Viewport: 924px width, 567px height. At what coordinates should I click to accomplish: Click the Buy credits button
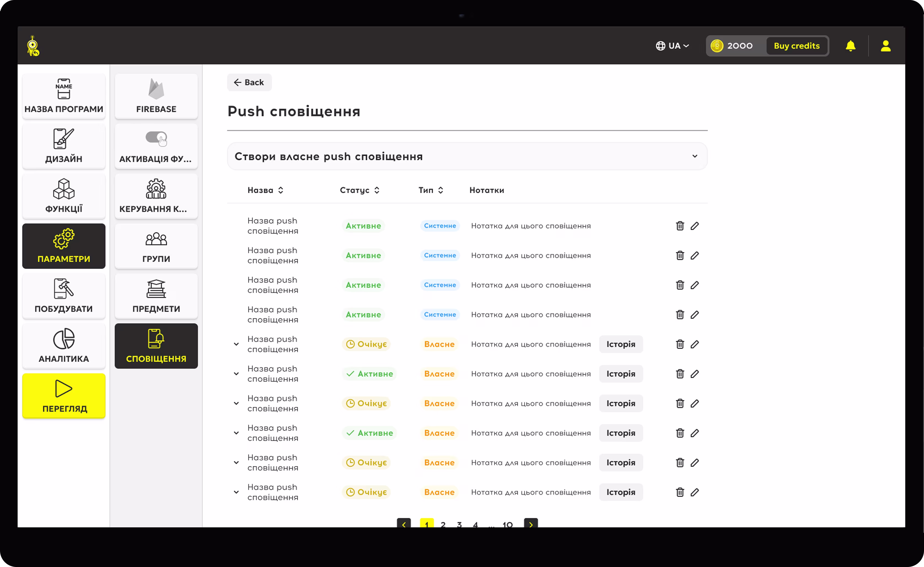[796, 46]
